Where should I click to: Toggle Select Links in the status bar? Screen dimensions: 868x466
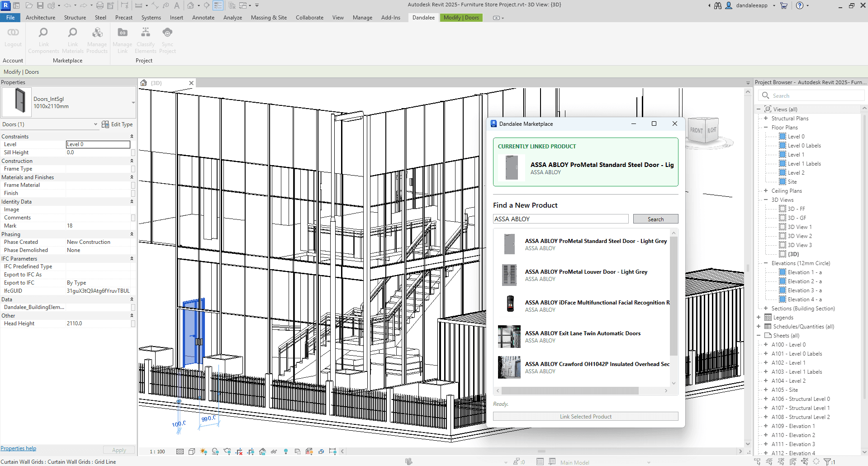click(758, 462)
